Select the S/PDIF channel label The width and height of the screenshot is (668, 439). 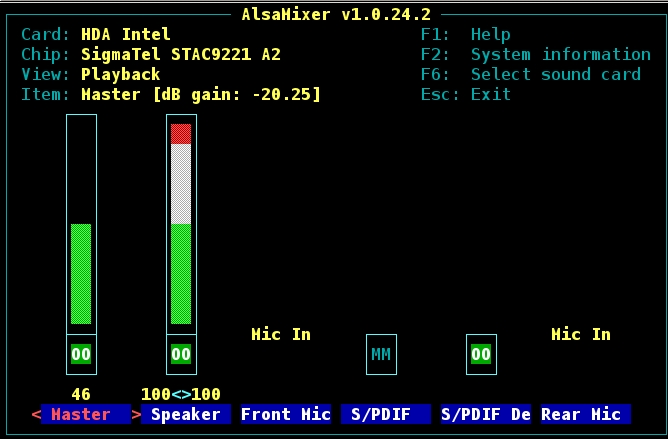pos(386,414)
